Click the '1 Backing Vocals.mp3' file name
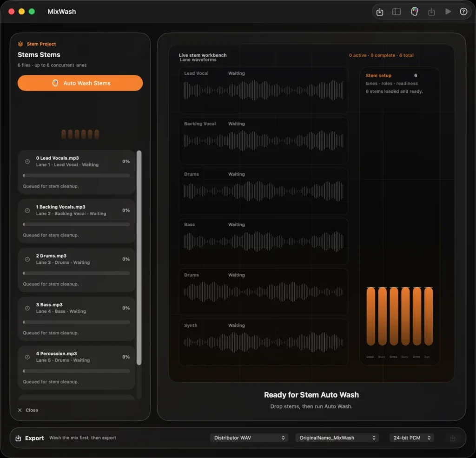The image size is (476, 458). click(61, 207)
